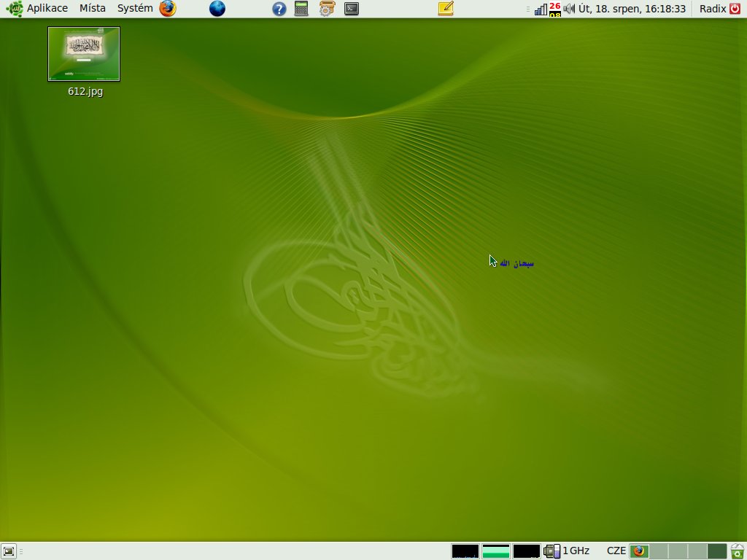Open the Radix user switcher menu
This screenshot has width=747, height=560.
pos(712,9)
